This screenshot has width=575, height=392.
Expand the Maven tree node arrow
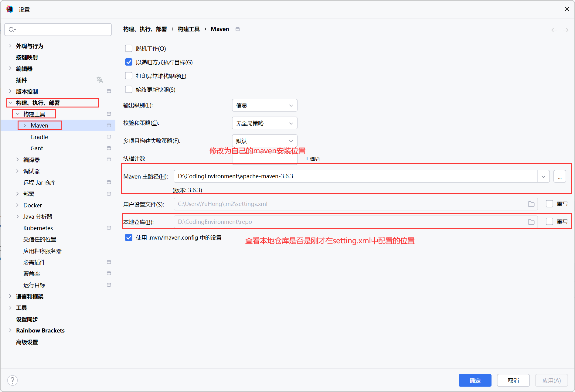pyautogui.click(x=25, y=125)
